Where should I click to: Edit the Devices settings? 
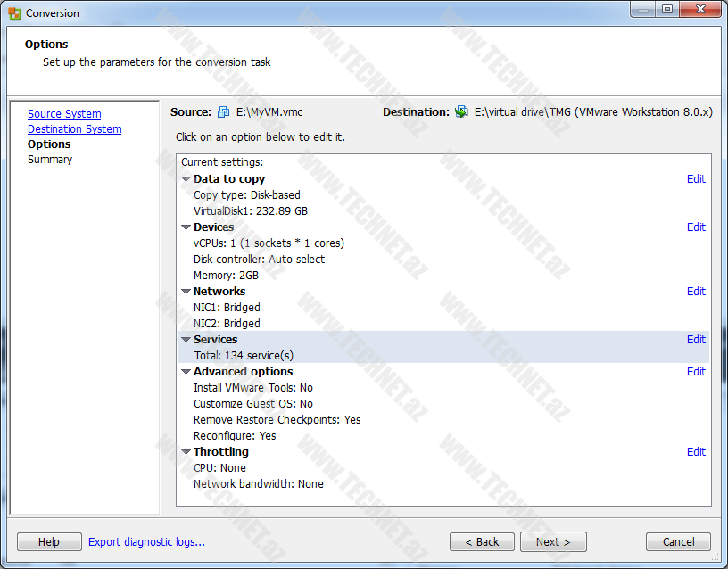696,227
